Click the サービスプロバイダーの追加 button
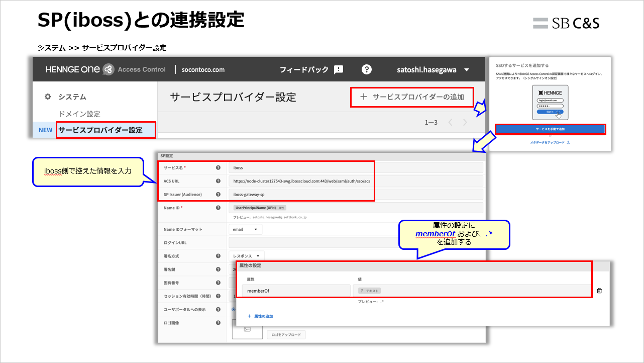The height and width of the screenshot is (363, 644). (412, 97)
